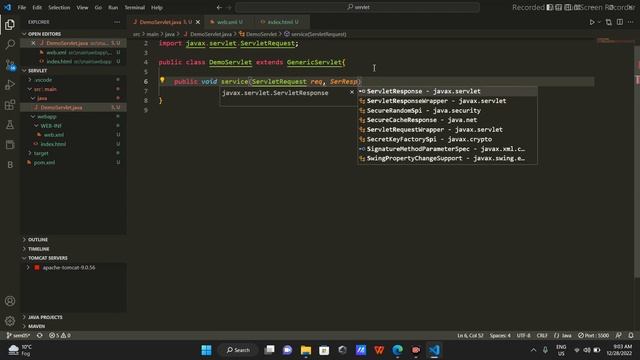Navigate back with the go back arrow
Screen dimensions: 640x360
[219, 7]
